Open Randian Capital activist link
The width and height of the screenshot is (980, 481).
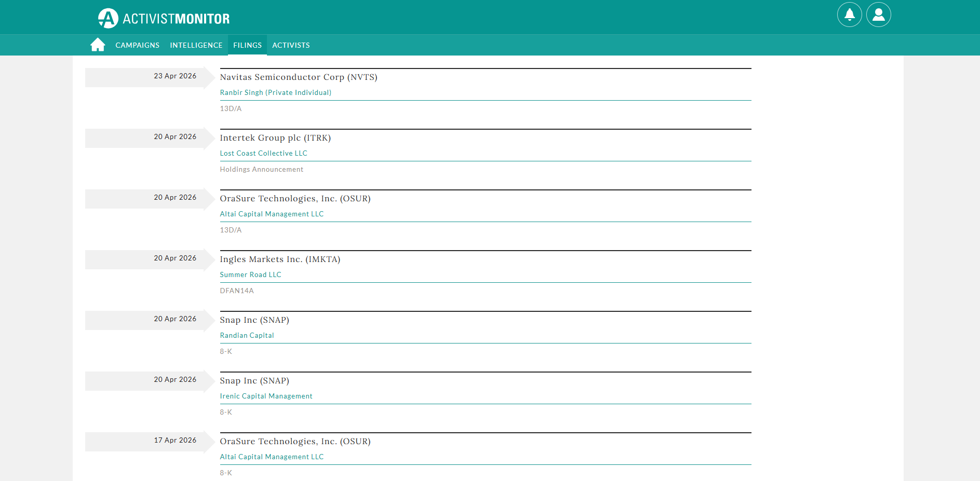pos(247,335)
